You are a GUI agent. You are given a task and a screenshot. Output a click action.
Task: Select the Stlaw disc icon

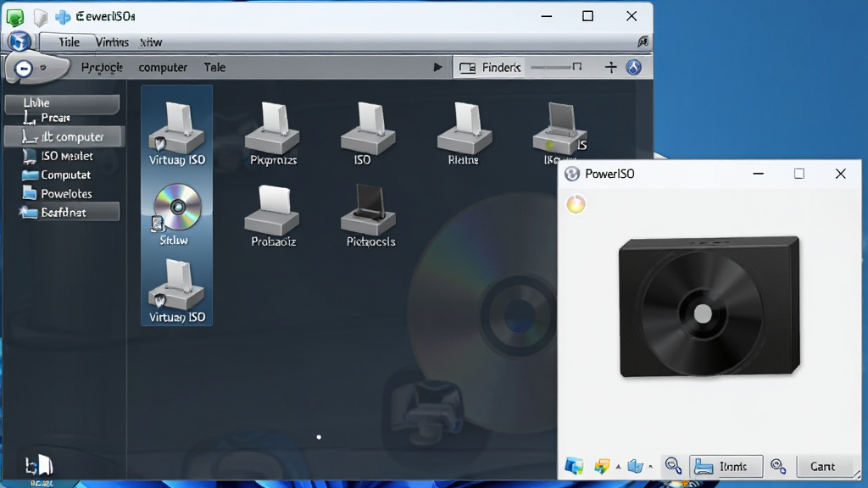click(x=175, y=214)
